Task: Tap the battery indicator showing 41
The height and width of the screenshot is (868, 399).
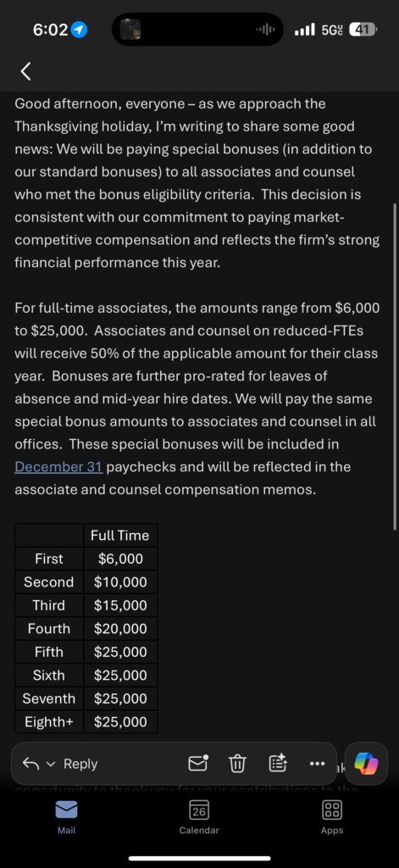Action: pyautogui.click(x=363, y=30)
